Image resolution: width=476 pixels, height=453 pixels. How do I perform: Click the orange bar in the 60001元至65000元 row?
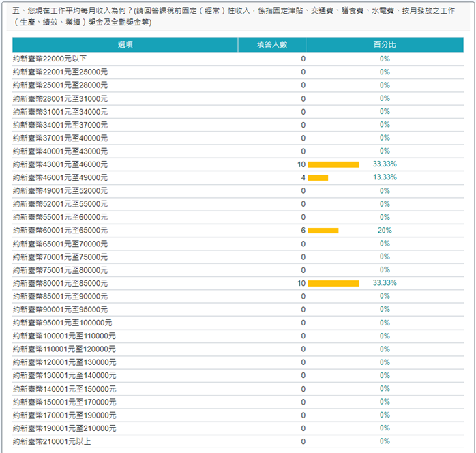click(323, 231)
